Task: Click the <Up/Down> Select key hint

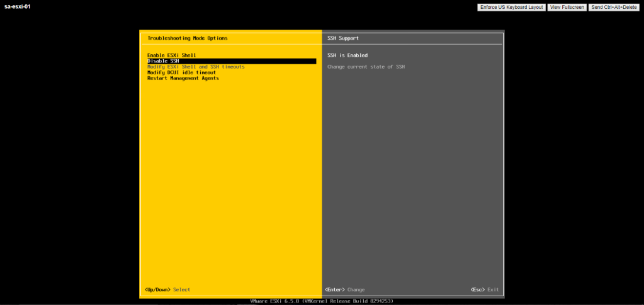Action: coord(167,290)
